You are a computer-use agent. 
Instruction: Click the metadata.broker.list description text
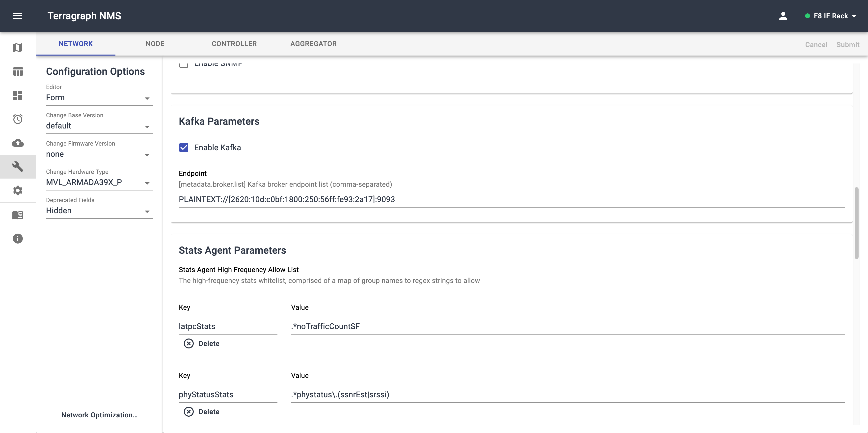(285, 185)
